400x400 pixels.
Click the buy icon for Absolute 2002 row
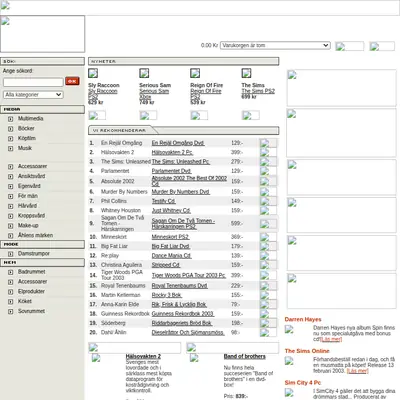[x=268, y=181]
